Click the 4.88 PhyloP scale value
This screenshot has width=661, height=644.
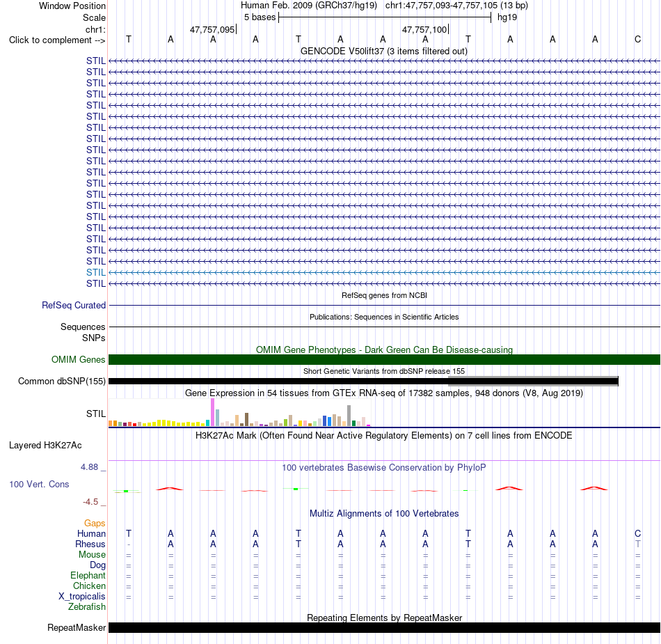pyautogui.click(x=89, y=467)
